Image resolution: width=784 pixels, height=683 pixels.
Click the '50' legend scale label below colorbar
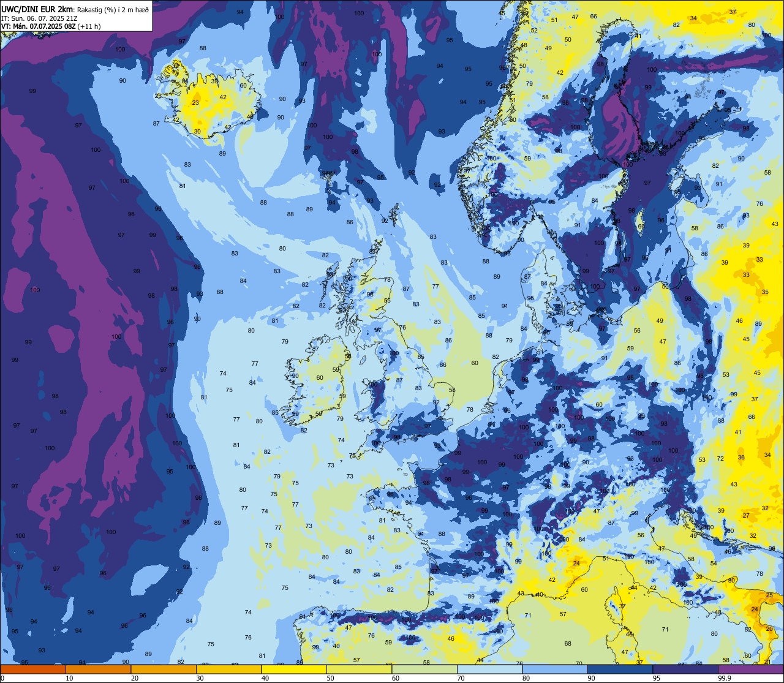(330, 678)
